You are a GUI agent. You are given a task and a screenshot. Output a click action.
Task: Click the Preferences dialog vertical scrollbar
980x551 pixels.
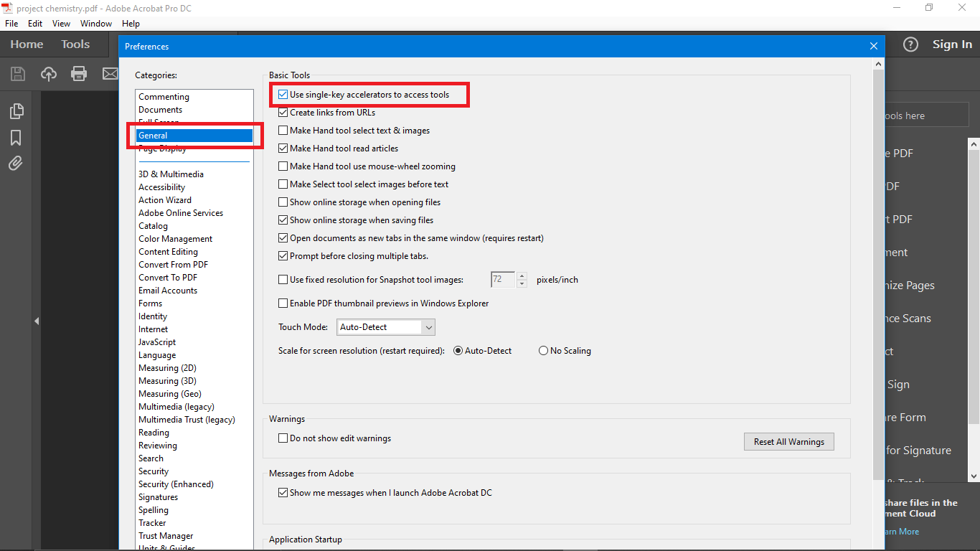[879, 275]
